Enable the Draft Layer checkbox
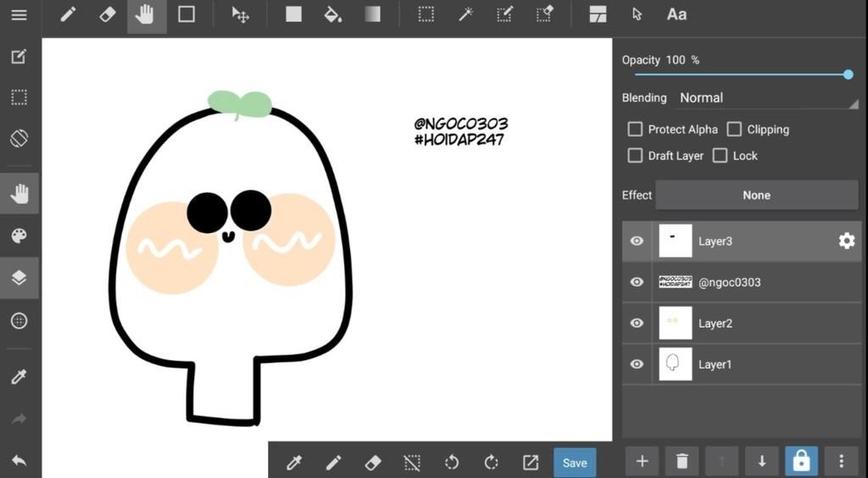Image resolution: width=868 pixels, height=478 pixels. click(634, 155)
